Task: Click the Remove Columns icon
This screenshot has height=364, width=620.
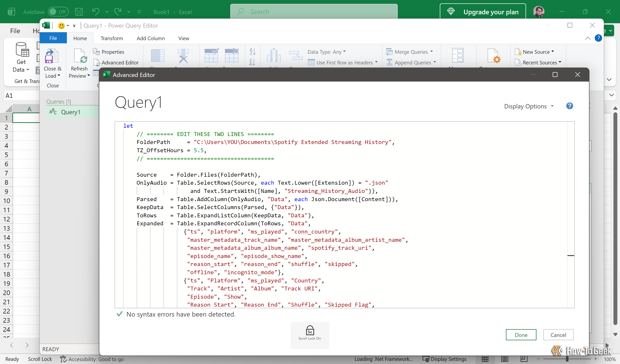Action: [183, 56]
